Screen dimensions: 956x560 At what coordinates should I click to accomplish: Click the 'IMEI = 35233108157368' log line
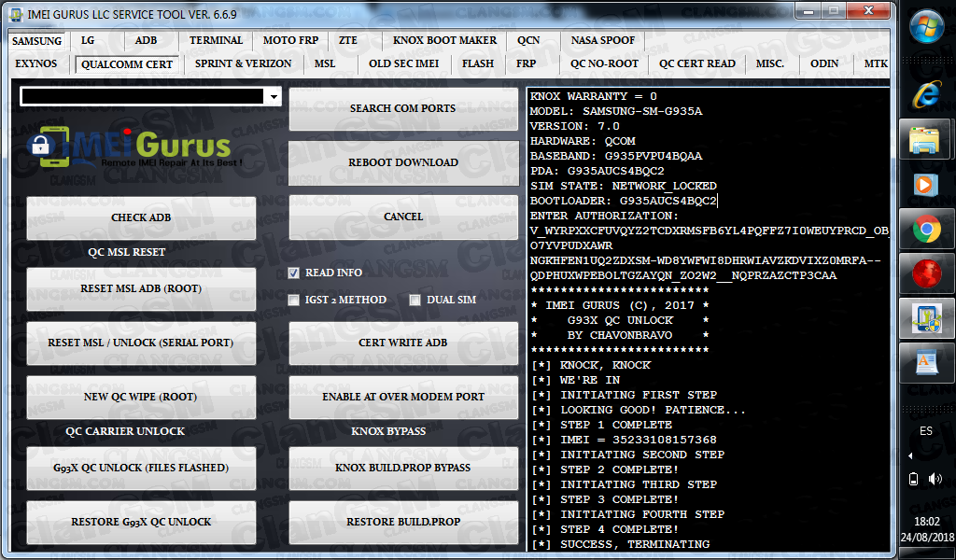coord(625,440)
